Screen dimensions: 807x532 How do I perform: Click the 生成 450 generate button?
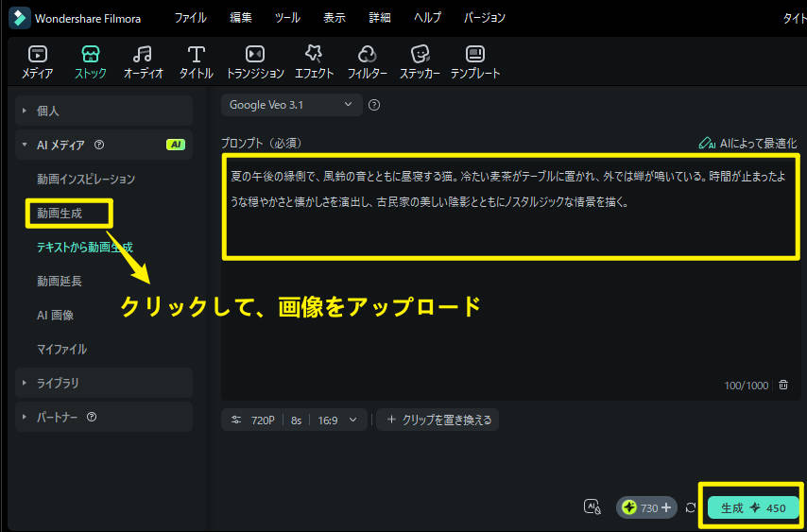pyautogui.click(x=753, y=507)
